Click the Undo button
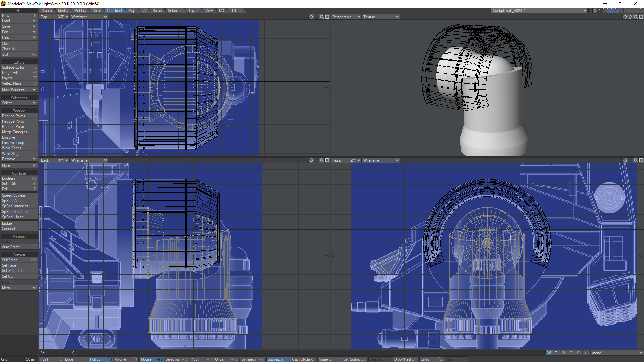Image resolution: width=644 pixels, height=362 pixels. click(x=432, y=359)
